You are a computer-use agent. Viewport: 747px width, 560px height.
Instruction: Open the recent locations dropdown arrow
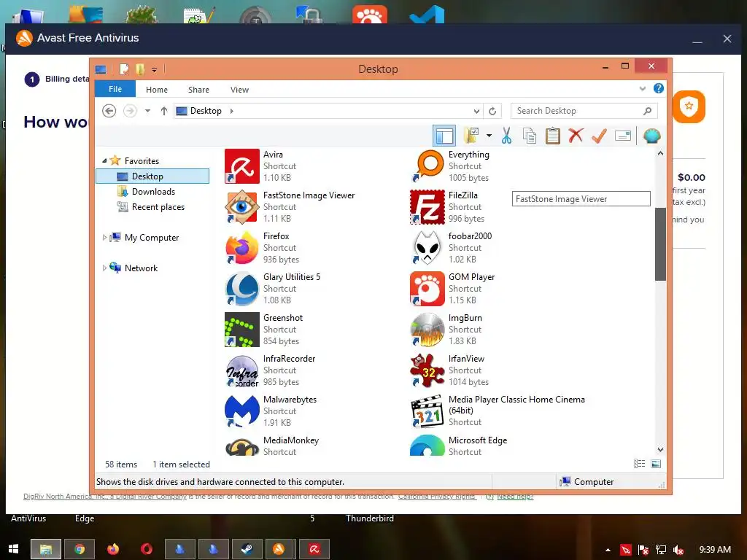tap(147, 111)
